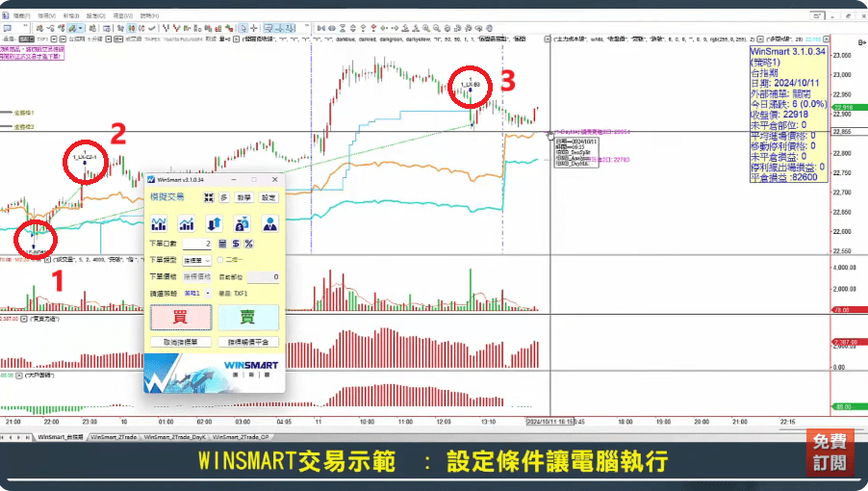This screenshot has height=491, width=868.
Task: Click the 平倉損益 :82600 text
Action: 784,177
